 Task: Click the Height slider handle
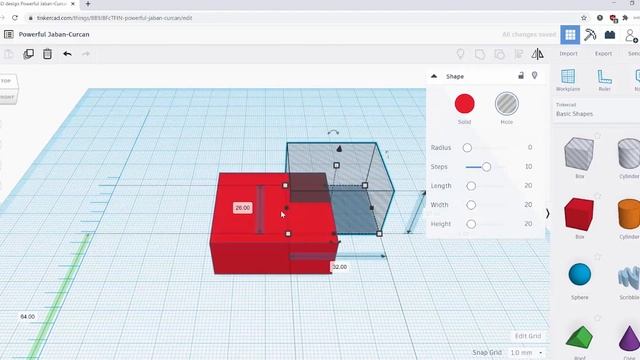pos(471,224)
